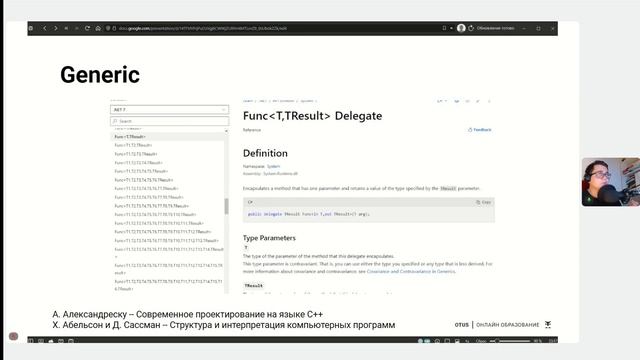Click the browser update ready button

click(492, 28)
